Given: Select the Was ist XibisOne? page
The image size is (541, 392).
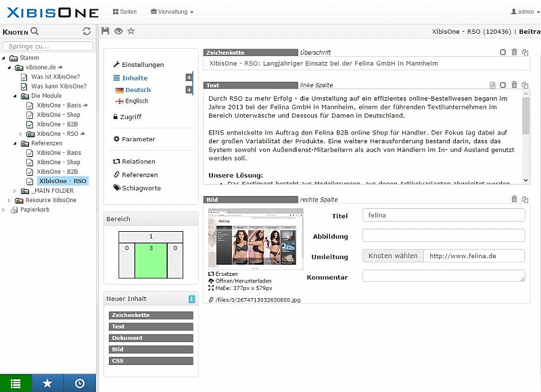Looking at the screenshot, I should [55, 77].
